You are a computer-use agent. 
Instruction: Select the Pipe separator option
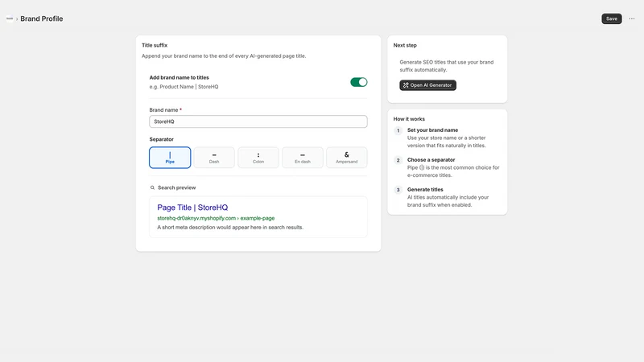(x=170, y=158)
